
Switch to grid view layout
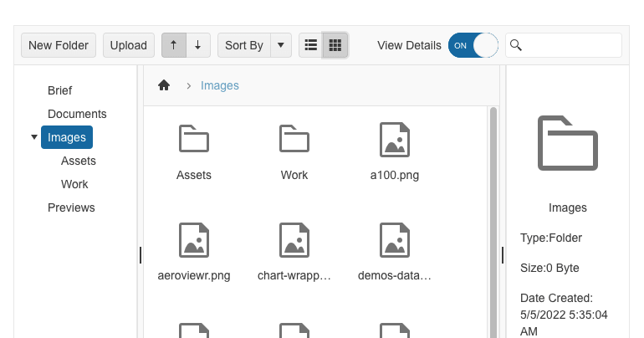[335, 45]
